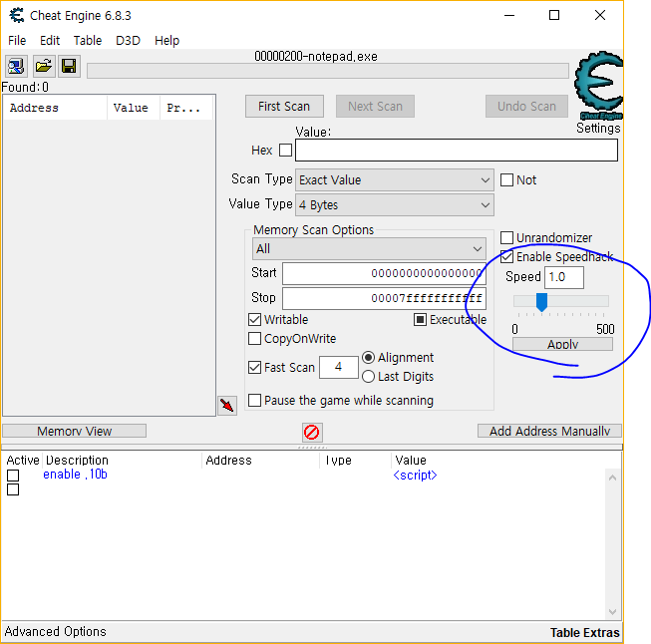Click the Speed value field
Viewport: 651px width, 644px height.
(x=564, y=277)
